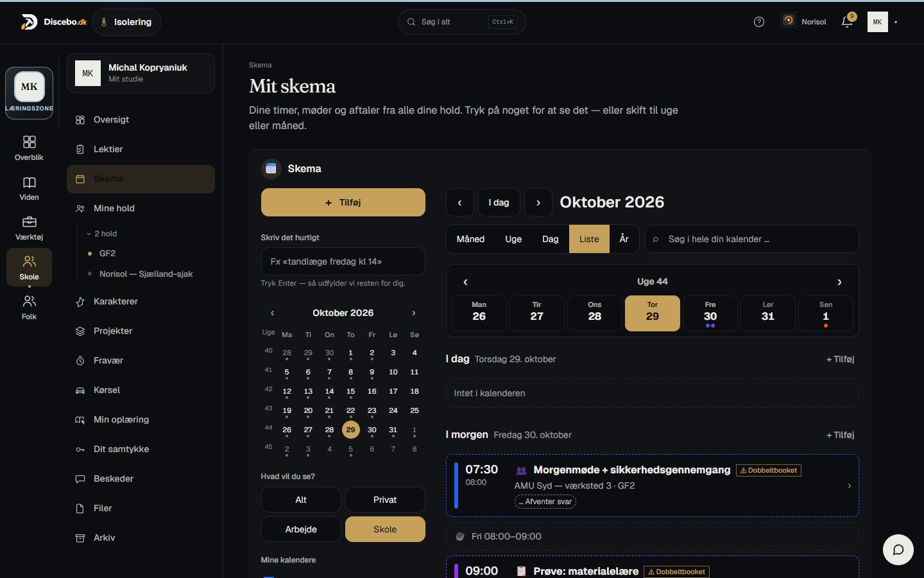Expand Morgenmøde event details chevron
Viewport: 924px width, 578px height.
point(849,486)
